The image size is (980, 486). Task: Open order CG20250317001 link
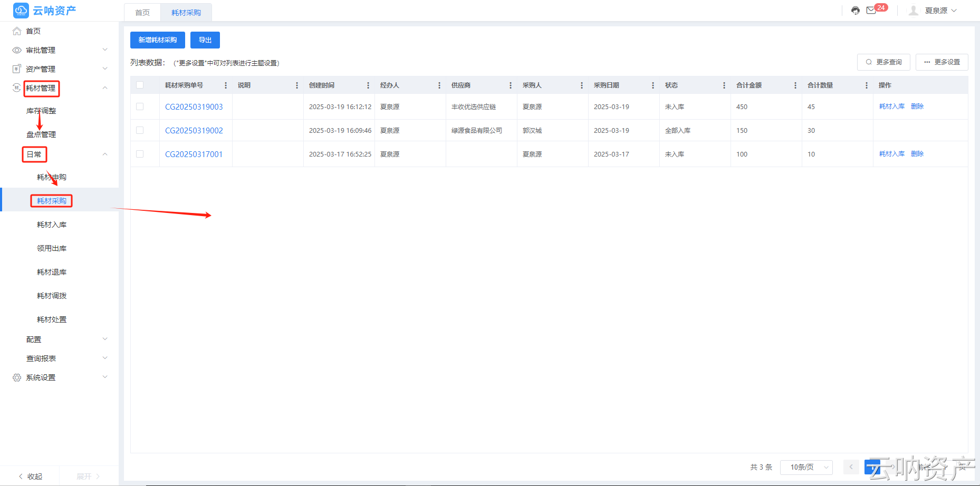(194, 154)
